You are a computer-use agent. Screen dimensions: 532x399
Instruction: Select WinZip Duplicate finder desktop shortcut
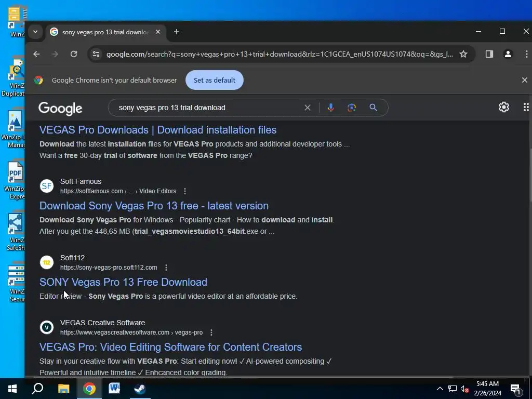tap(14, 77)
